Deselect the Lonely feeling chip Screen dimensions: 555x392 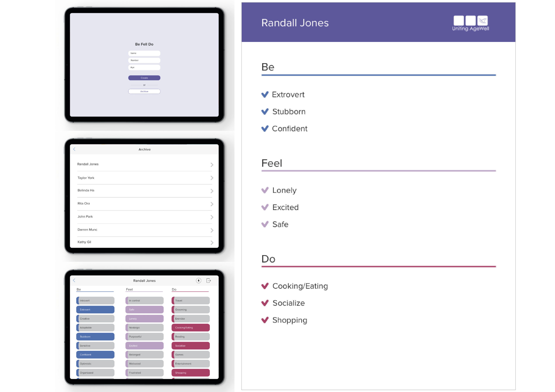[144, 318]
